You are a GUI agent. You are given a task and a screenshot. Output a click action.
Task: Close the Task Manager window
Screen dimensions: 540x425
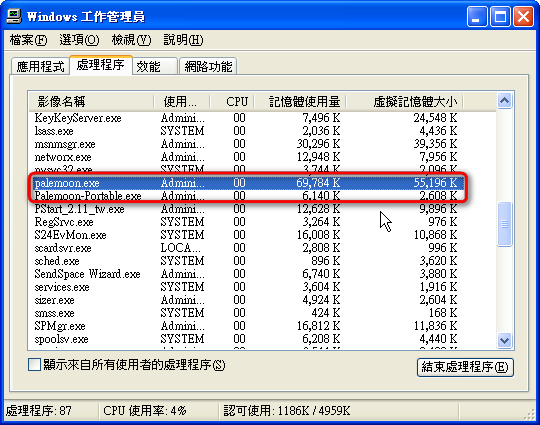(x=523, y=17)
